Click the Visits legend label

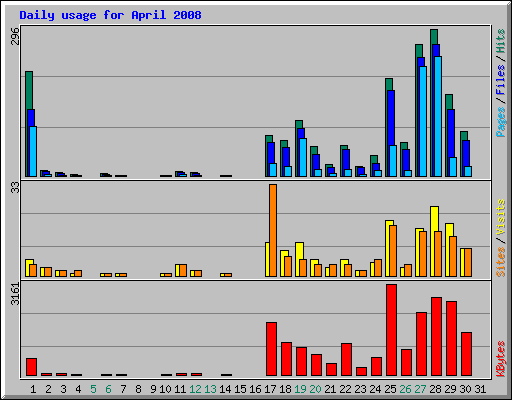point(500,217)
